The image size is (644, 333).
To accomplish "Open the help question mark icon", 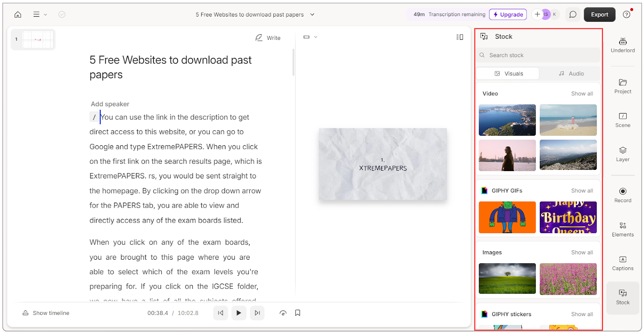I will click(627, 14).
